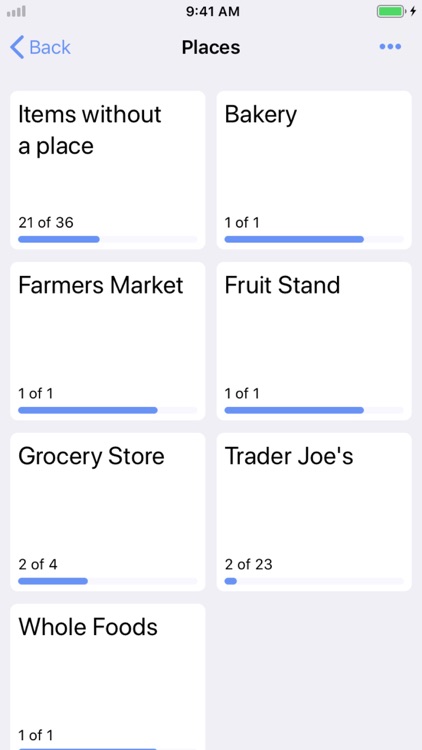Tap the Fruit Stand progress bar
This screenshot has width=422, height=750.
coord(314,410)
